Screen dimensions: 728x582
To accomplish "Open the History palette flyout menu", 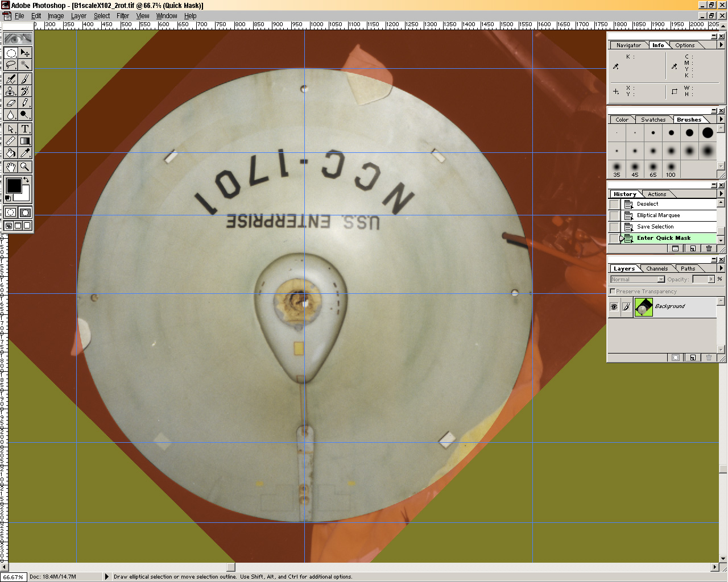I will click(x=721, y=194).
